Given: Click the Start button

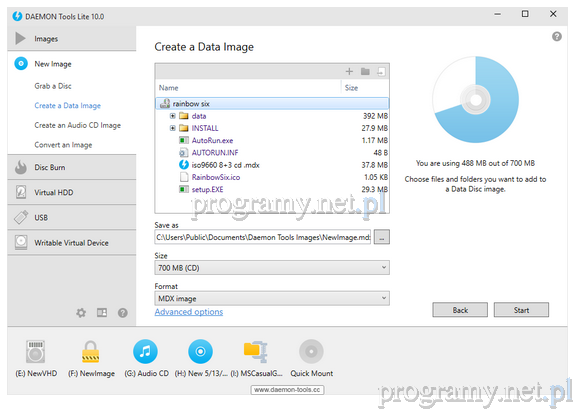Looking at the screenshot, I should click(x=521, y=310).
